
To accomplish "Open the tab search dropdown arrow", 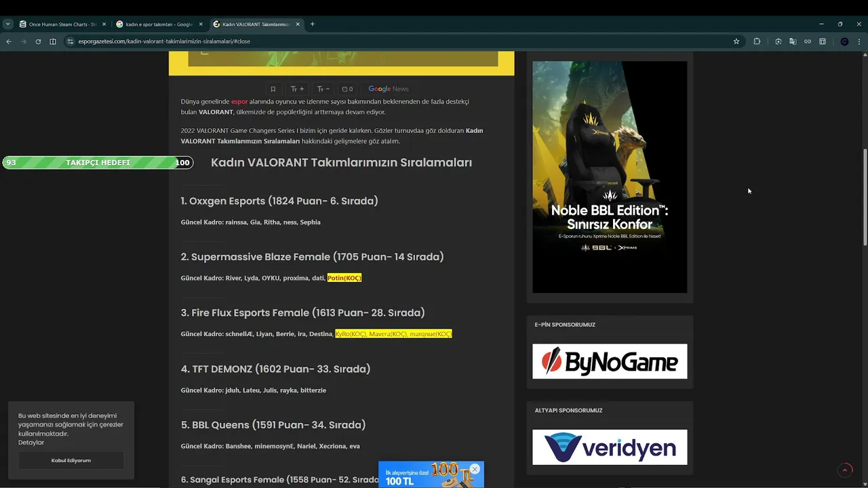I will point(7,24).
